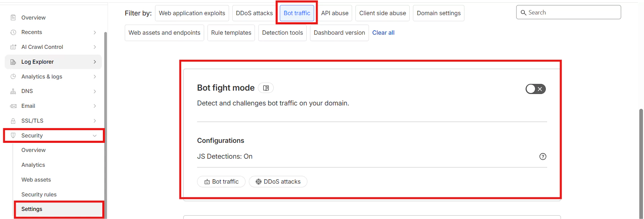
Task: Click the Overview clipboard icon in sidebar
Action: [13, 18]
